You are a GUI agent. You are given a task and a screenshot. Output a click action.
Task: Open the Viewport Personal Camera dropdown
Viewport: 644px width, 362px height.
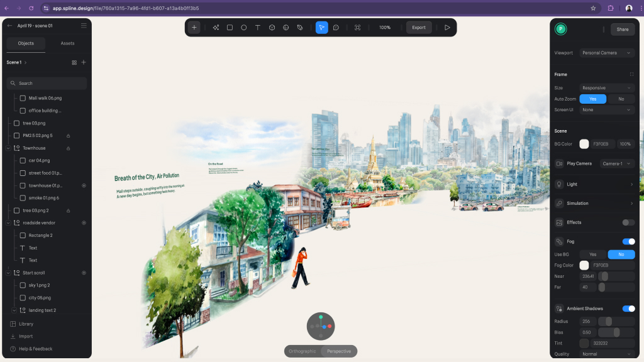(x=607, y=53)
